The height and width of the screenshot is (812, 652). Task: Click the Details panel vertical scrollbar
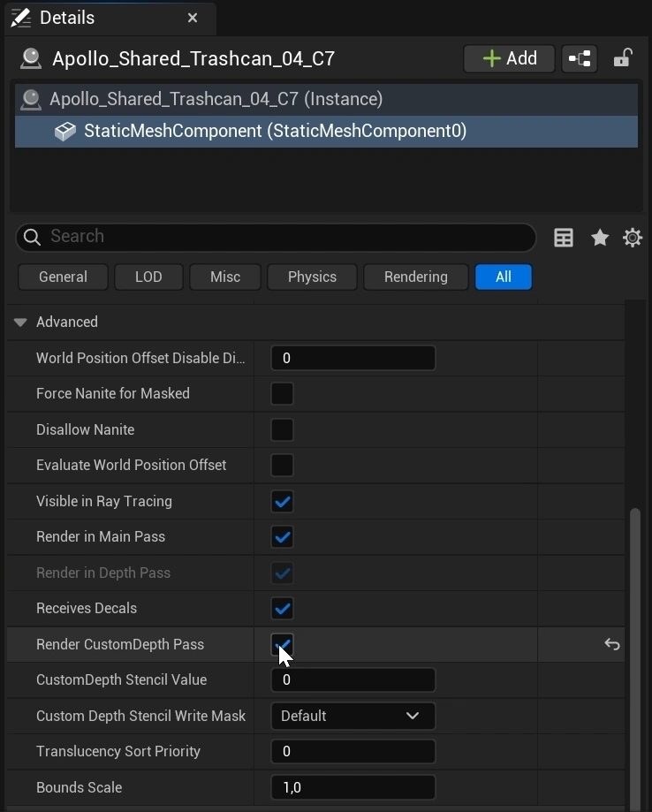tap(635, 660)
